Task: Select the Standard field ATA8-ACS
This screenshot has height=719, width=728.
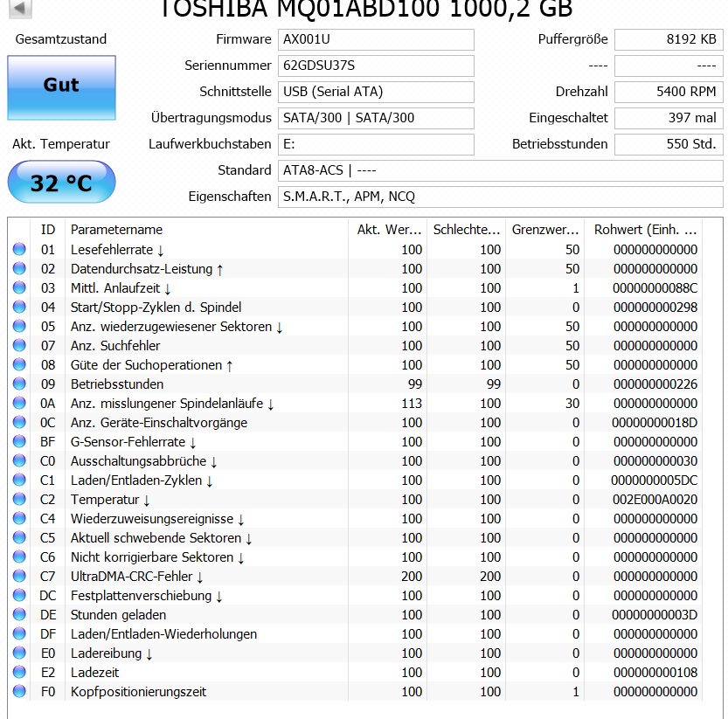Action: 500,170
